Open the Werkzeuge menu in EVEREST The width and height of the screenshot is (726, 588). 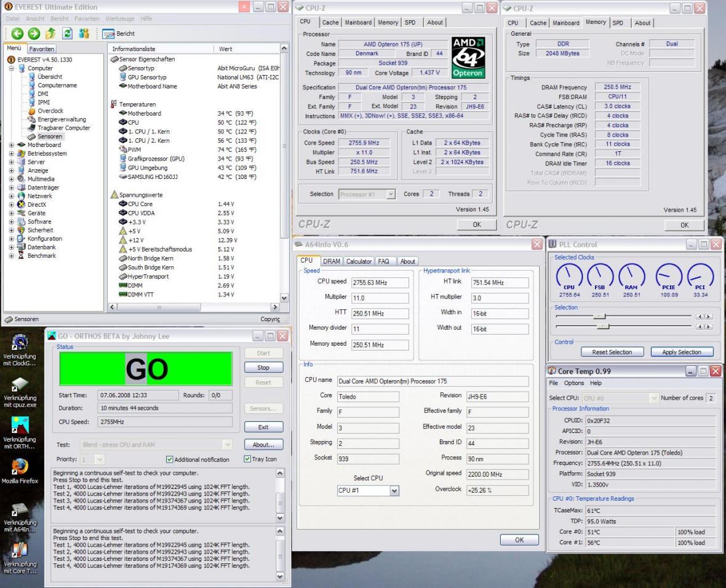(120, 18)
